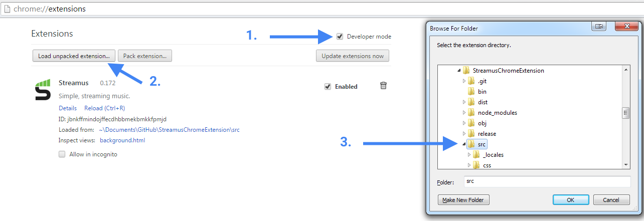Click the folder tree scrollbar thumb
Screen dimensions: 644x221
point(626,113)
